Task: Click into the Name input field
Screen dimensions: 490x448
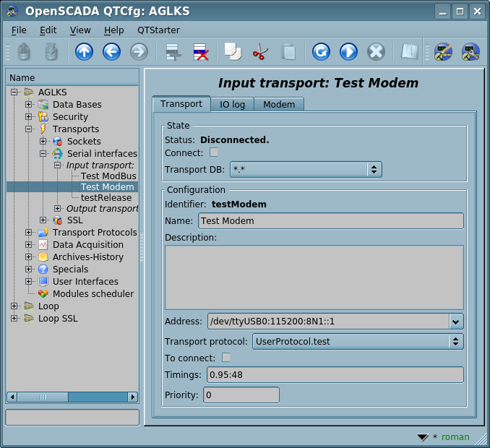Action: (x=331, y=221)
